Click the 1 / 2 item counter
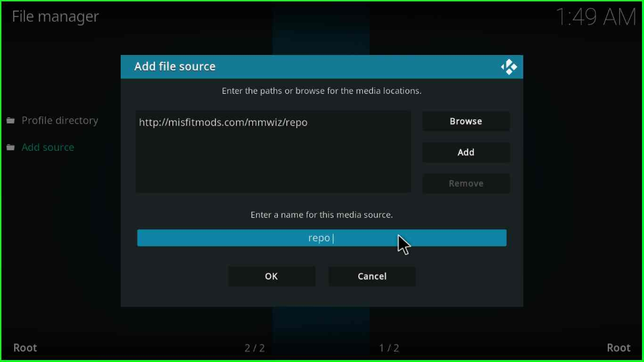The height and width of the screenshot is (362, 644). tap(389, 349)
